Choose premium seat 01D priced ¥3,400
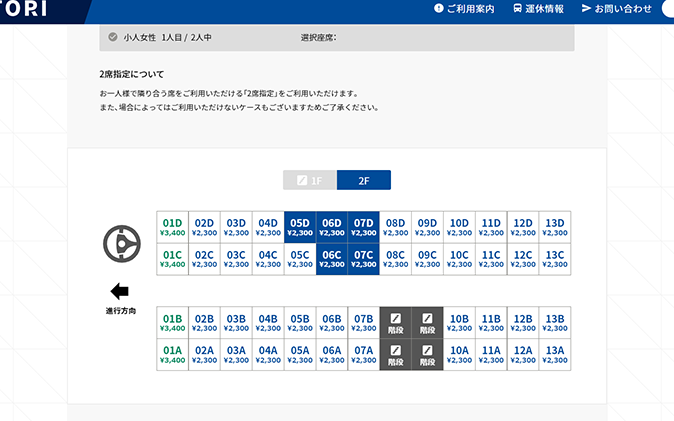The width and height of the screenshot is (674, 421). [172, 227]
